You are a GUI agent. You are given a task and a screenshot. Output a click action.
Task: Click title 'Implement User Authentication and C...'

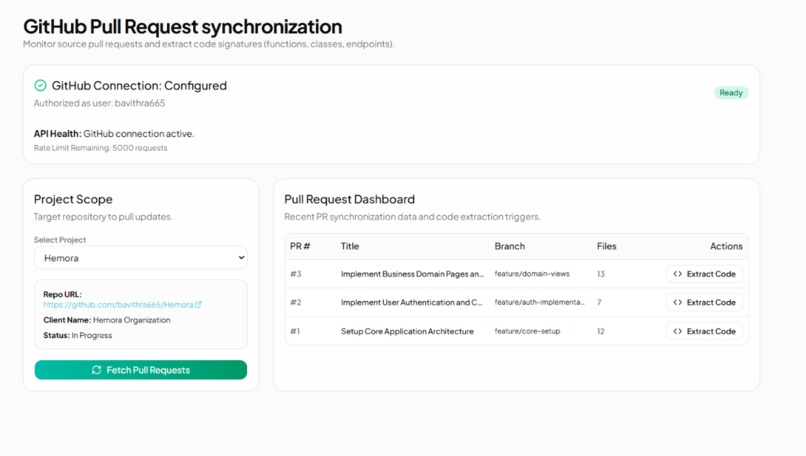click(x=411, y=302)
